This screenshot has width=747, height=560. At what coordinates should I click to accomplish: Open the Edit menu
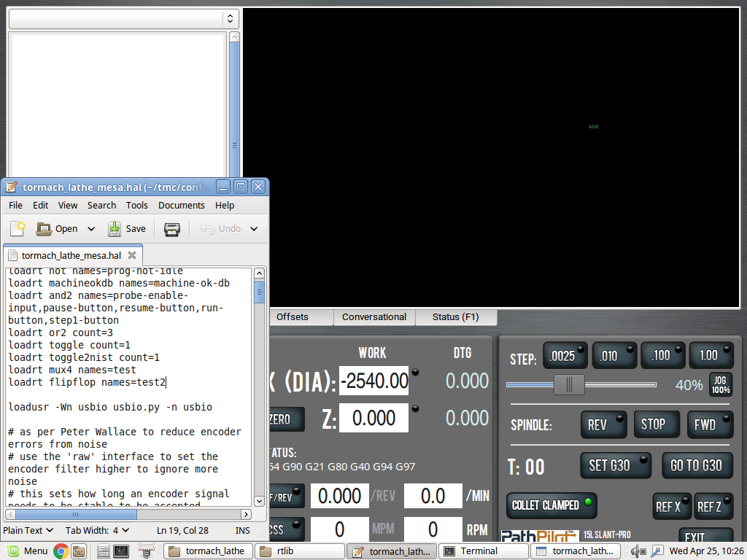(41, 205)
